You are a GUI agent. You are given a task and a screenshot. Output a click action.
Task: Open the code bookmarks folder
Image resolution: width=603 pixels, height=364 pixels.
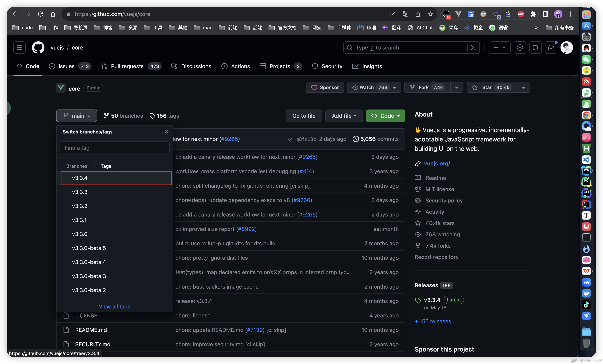click(23, 27)
